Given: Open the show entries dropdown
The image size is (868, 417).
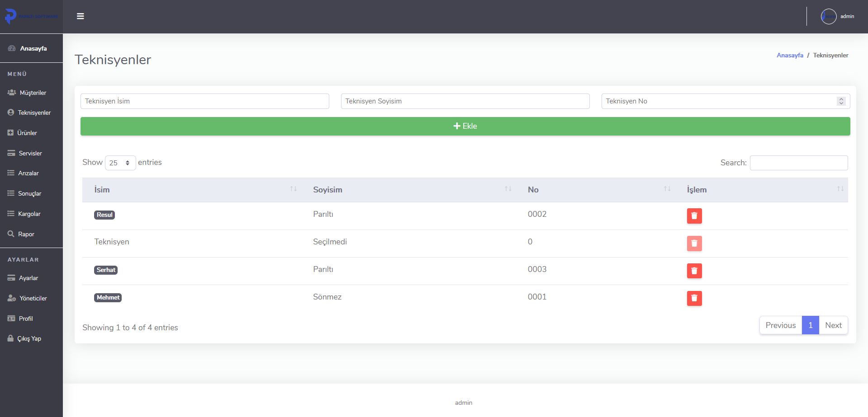Looking at the screenshot, I should pyautogui.click(x=120, y=163).
